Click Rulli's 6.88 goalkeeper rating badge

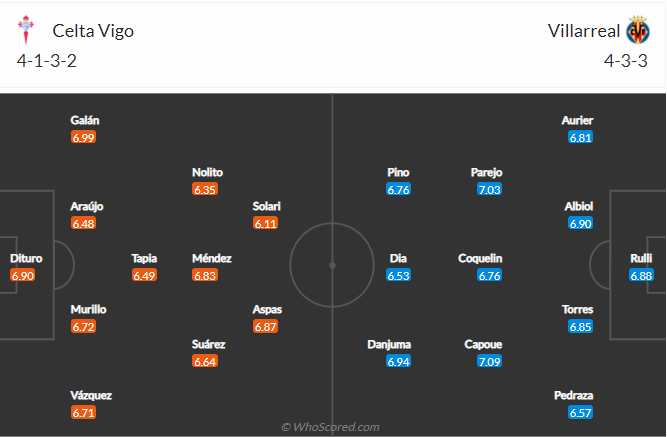641,275
